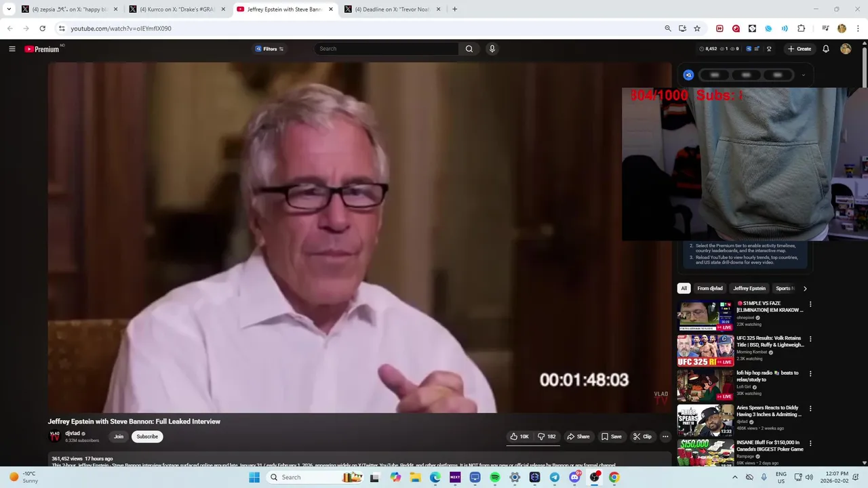The width and height of the screenshot is (868, 488).
Task: Create a Clip from the video
Action: 642,436
